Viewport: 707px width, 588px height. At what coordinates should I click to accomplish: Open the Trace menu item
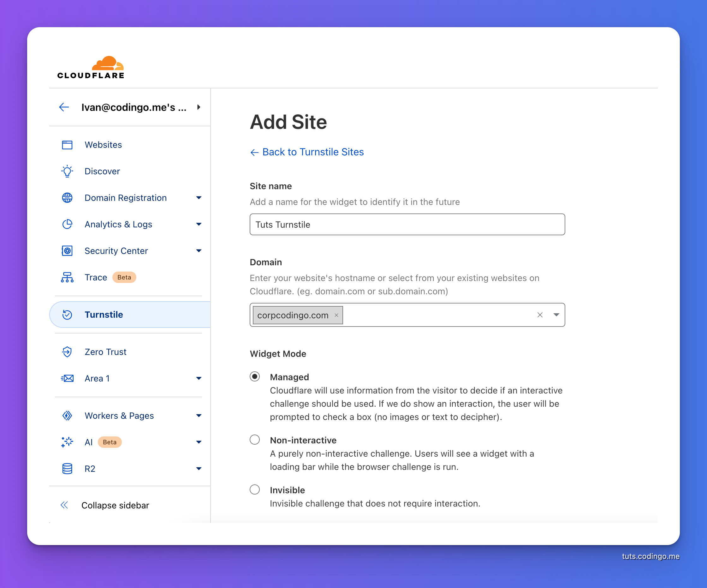pyautogui.click(x=130, y=277)
